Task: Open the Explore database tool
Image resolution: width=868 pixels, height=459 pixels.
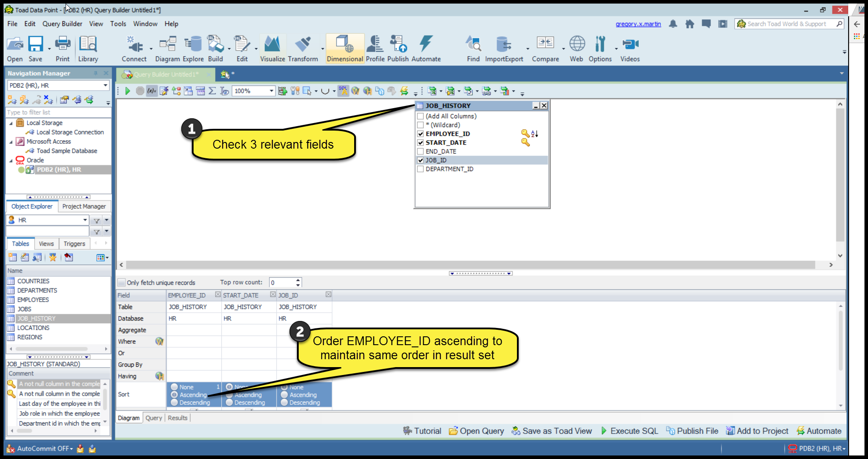Action: (193, 49)
